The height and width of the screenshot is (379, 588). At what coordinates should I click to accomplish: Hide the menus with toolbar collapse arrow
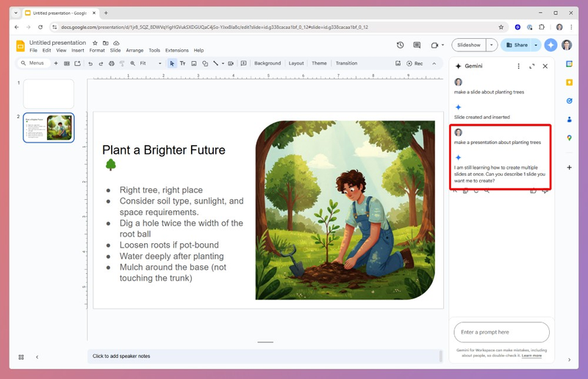434,63
